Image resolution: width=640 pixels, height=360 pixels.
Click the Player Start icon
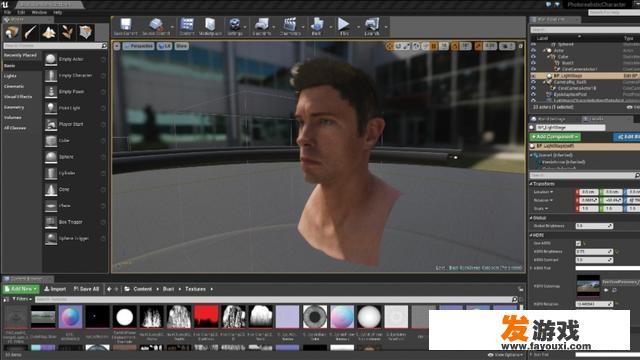click(51, 124)
